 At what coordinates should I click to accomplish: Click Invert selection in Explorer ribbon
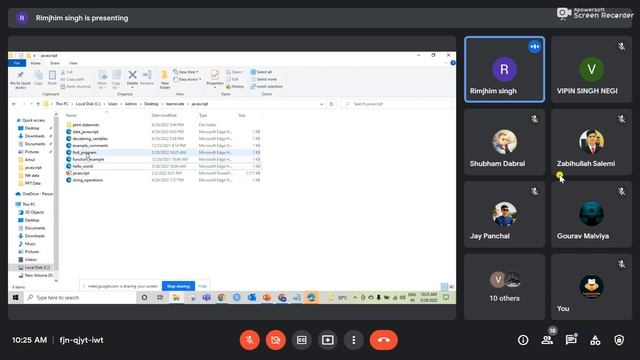click(x=267, y=87)
